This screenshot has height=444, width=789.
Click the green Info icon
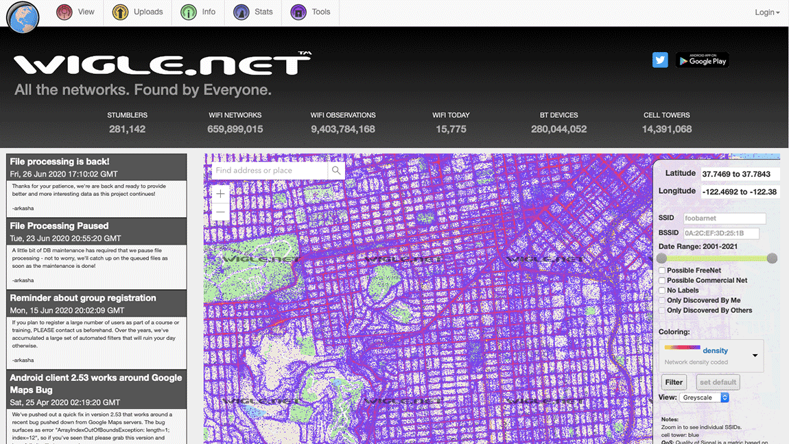[189, 12]
